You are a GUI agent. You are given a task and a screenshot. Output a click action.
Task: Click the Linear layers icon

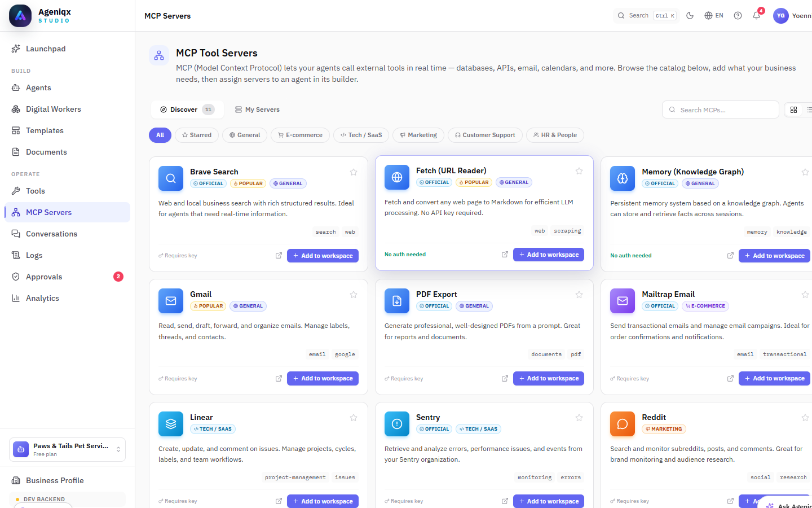[x=171, y=424]
